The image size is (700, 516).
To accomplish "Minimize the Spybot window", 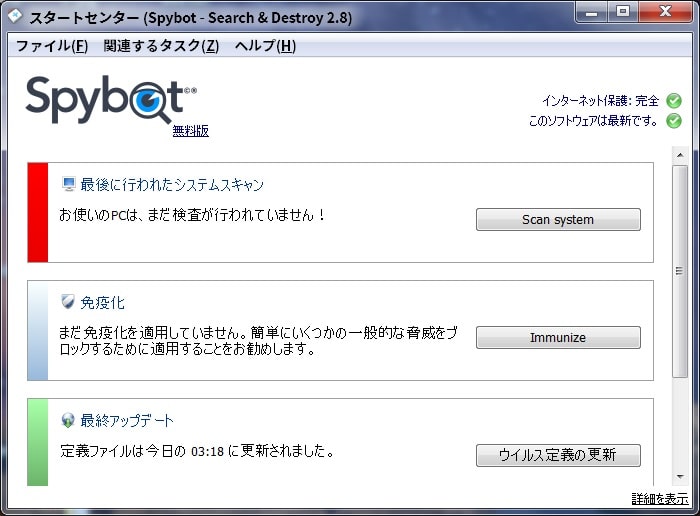I will point(592,12).
